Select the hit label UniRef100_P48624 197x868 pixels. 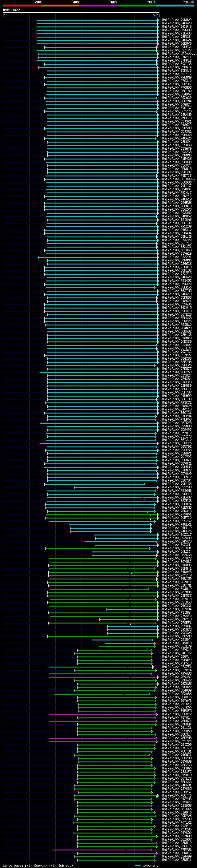[177, 40]
